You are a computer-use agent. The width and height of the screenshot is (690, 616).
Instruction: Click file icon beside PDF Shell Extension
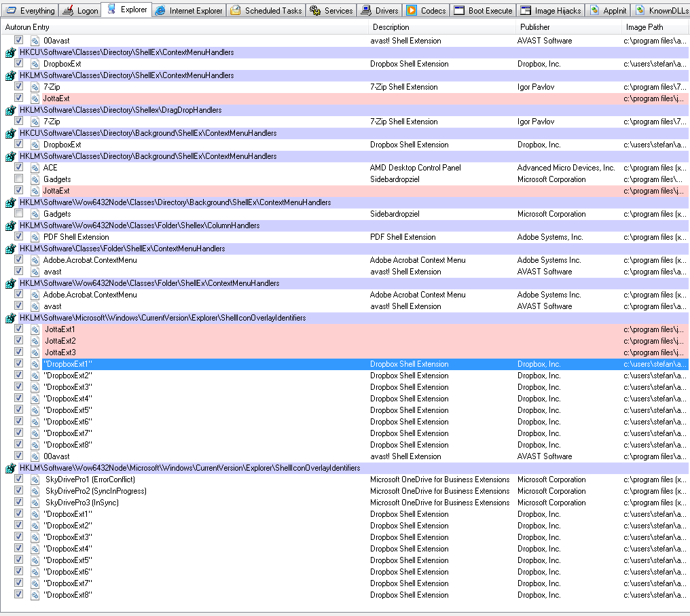click(x=35, y=237)
